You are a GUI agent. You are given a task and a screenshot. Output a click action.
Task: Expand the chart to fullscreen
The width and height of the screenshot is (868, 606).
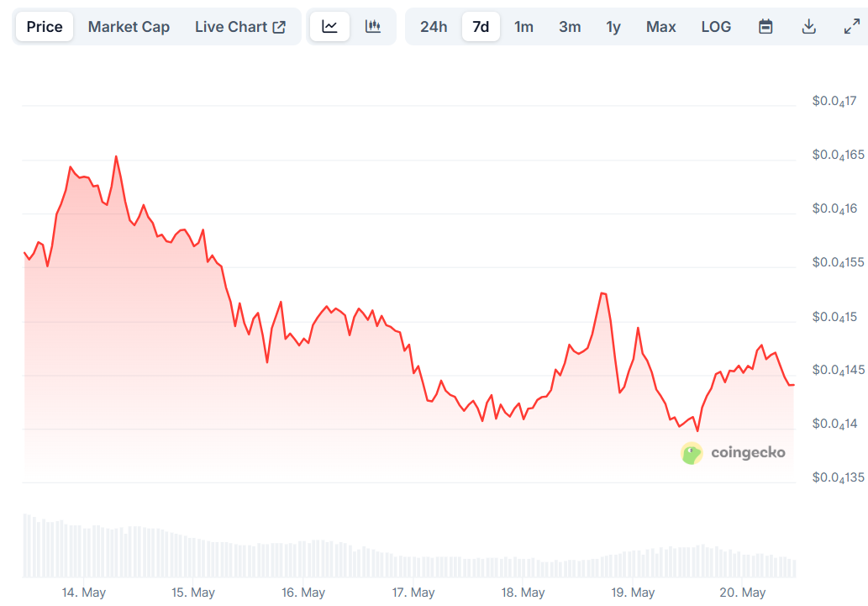pos(851,27)
